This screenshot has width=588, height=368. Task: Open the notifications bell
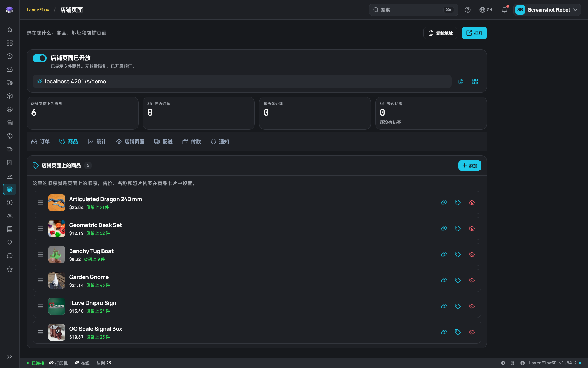pos(504,10)
